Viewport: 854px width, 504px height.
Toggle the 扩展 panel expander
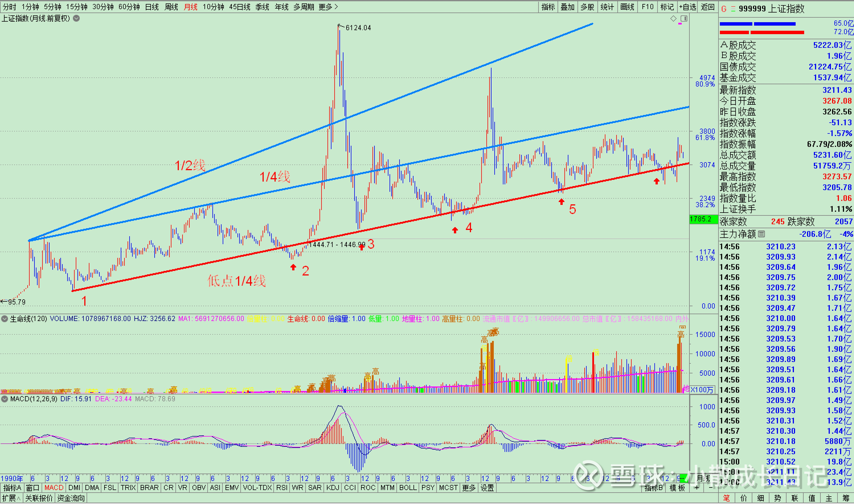click(x=11, y=498)
